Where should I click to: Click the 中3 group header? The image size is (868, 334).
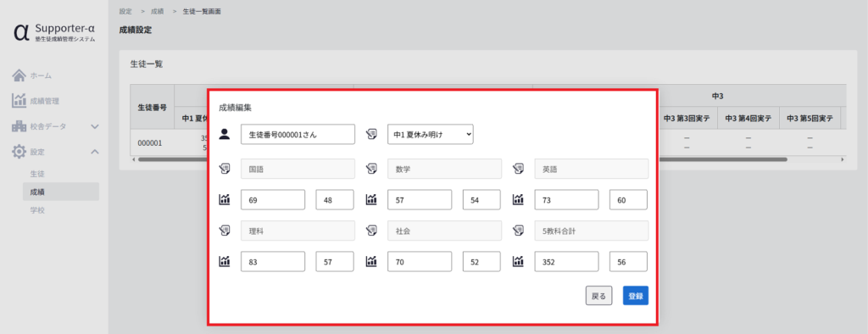coord(718,96)
